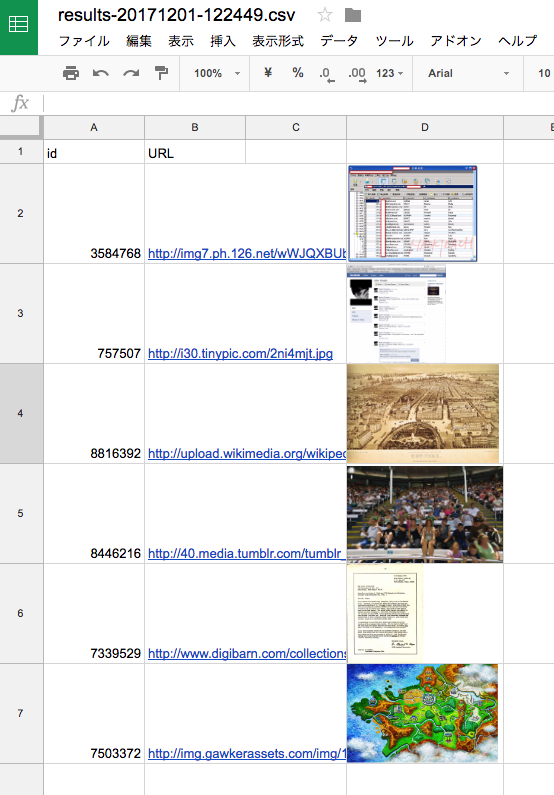Select cell with id 8446216
This screenshot has width=554, height=795.
point(94,513)
